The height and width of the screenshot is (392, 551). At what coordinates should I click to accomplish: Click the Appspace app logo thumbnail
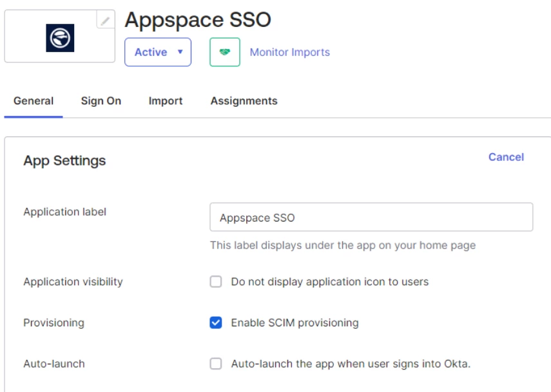60,38
